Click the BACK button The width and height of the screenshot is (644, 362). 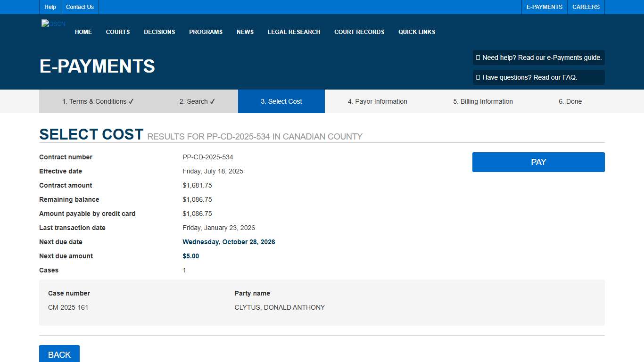click(x=59, y=354)
